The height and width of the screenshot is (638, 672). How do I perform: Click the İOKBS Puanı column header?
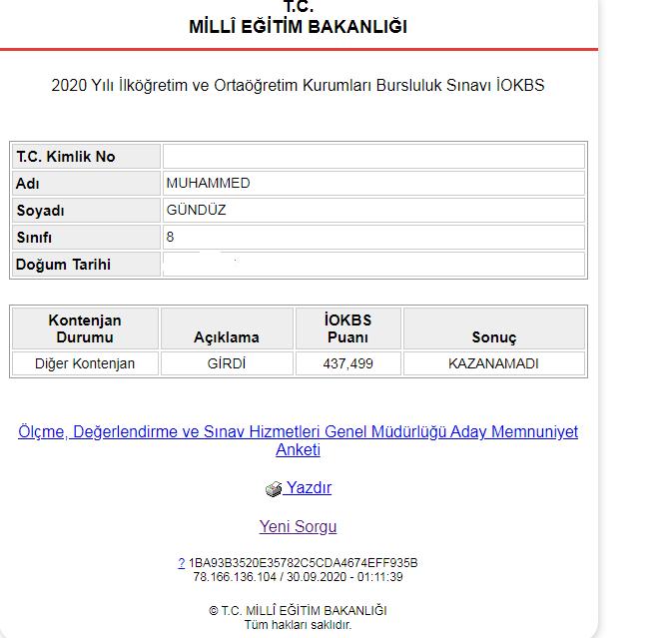click(348, 328)
